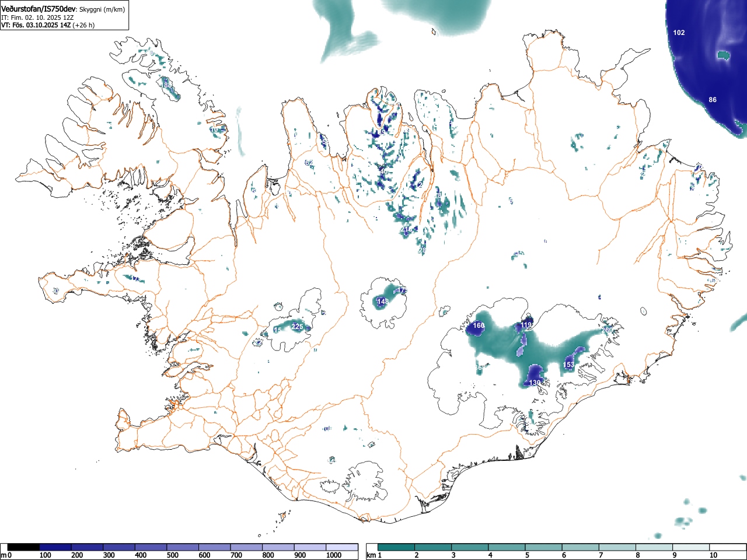Image resolution: width=747 pixels, height=560 pixels.
Task: Pick the 200–300 m legend color segment
Action: 88,547
